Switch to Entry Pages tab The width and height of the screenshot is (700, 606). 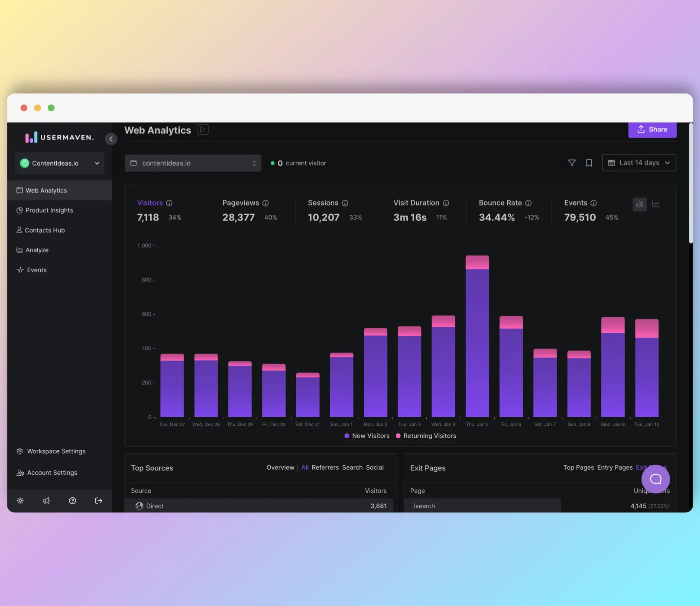tap(615, 467)
